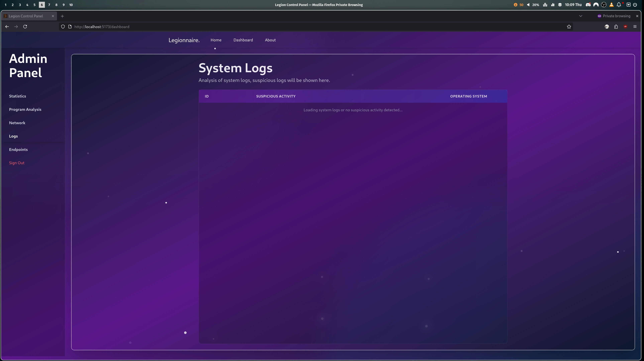Open the volume indicator in the tray
The height and width of the screenshot is (361, 644).
528,5
